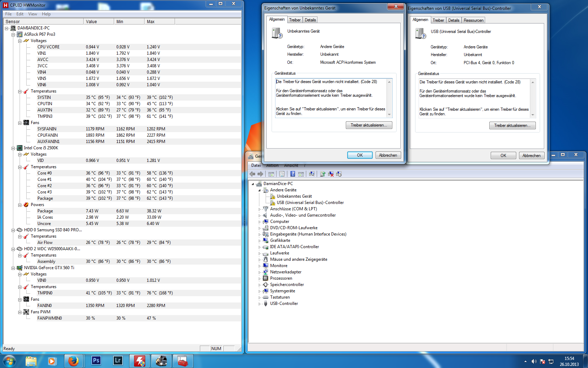Switch to Details tab in Unbekanntes Gerät dialog
This screenshot has height=368, width=588.
click(310, 20)
